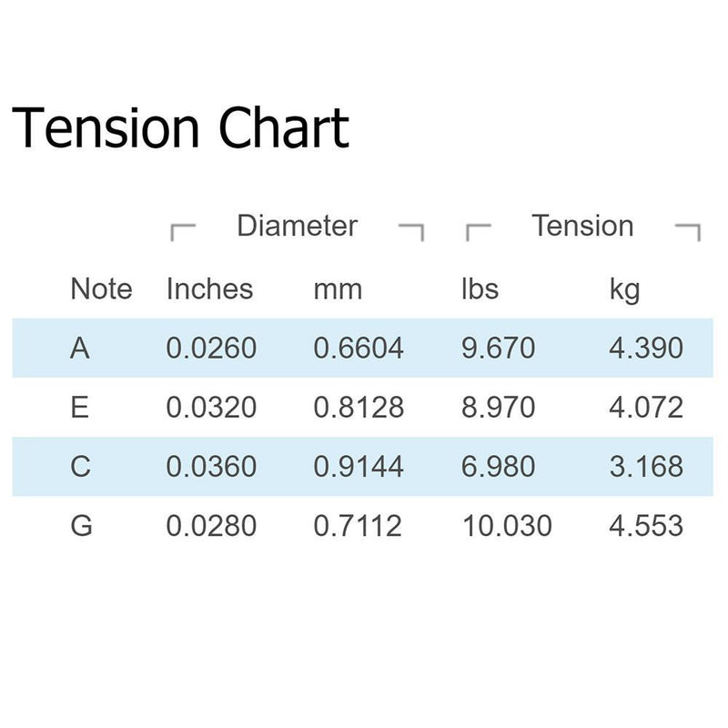Click the mm column header
The width and height of the screenshot is (728, 728).
[x=338, y=289]
